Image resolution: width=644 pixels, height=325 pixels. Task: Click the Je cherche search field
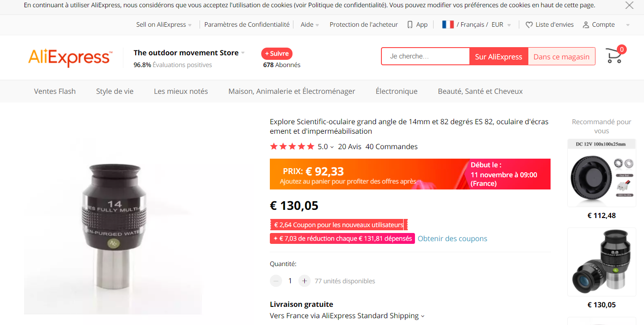(425, 57)
